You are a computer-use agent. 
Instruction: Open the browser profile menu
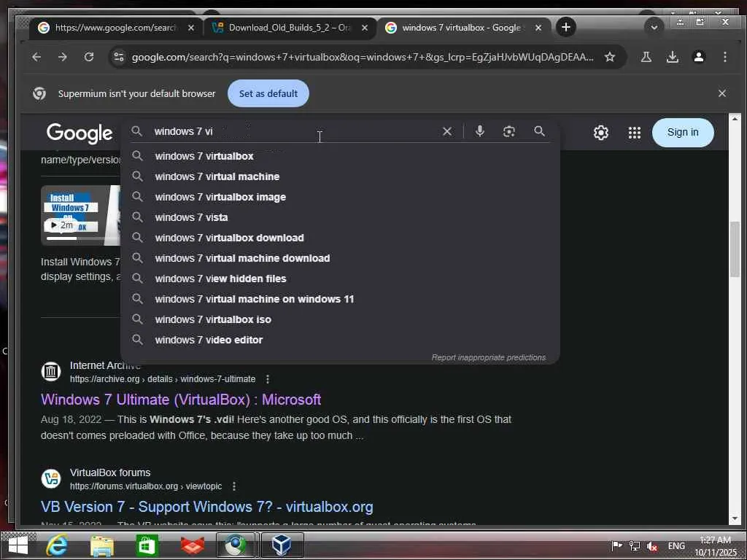point(698,57)
